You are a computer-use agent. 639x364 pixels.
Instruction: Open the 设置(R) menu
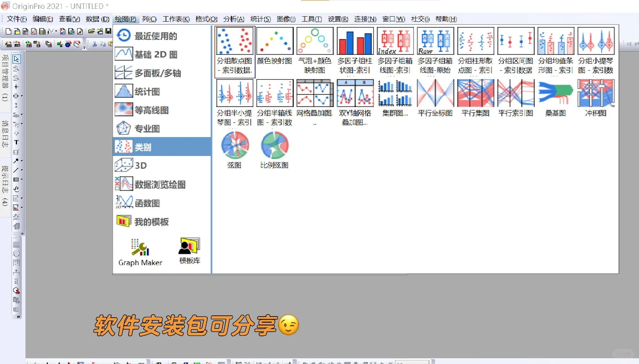(x=338, y=19)
